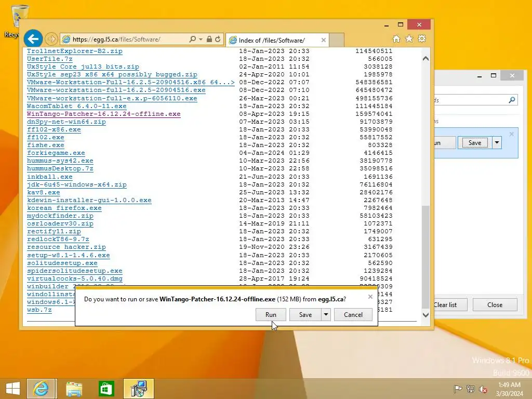Image resolution: width=532 pixels, height=399 pixels.
Task: Open the installer icon on the taskbar
Action: [x=138, y=389]
